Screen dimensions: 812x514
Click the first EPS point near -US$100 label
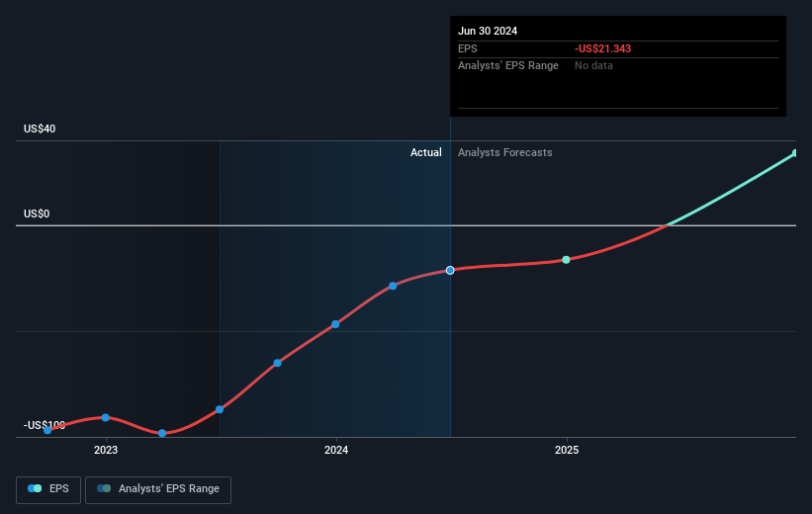pos(47,430)
